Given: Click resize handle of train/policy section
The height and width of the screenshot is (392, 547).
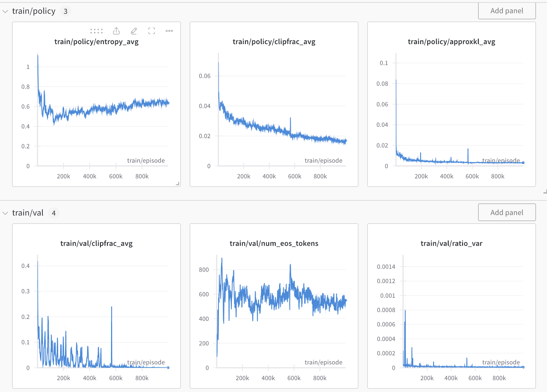Looking at the screenshot, I should click(545, 192).
